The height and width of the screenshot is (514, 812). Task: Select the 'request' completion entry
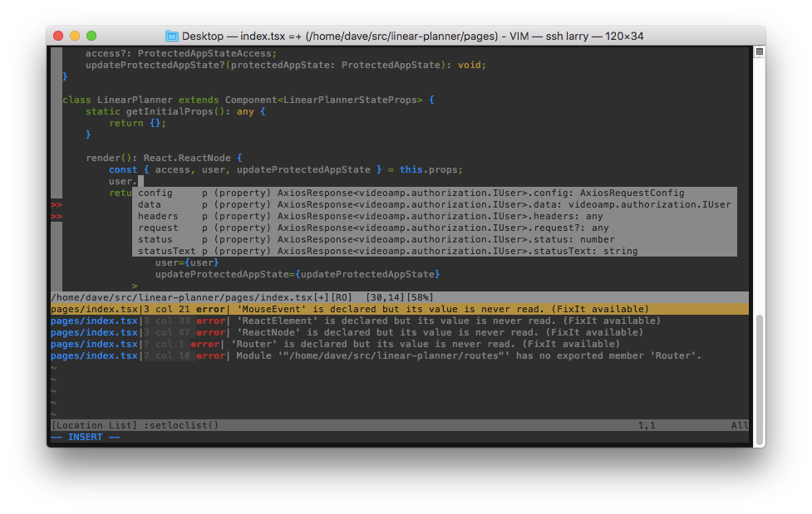click(x=435, y=228)
